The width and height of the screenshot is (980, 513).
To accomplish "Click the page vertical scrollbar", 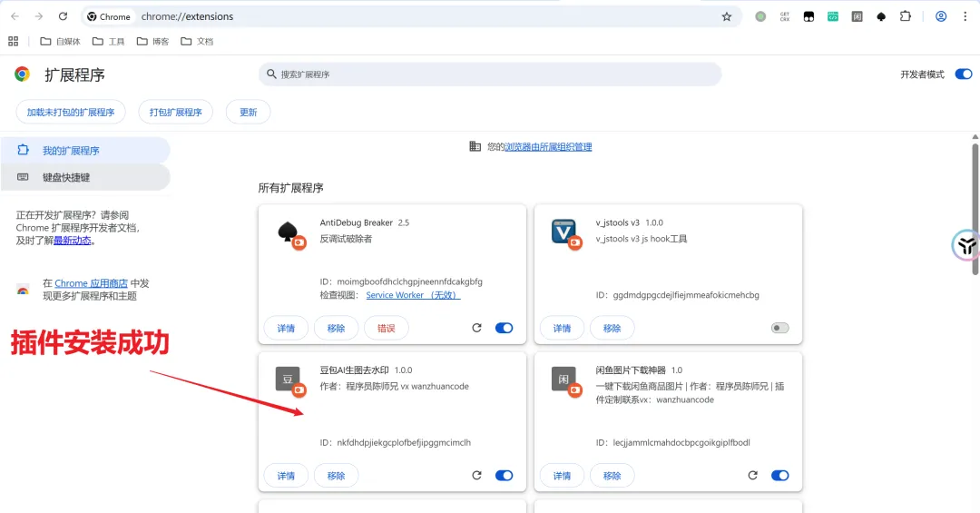I will (x=975, y=209).
